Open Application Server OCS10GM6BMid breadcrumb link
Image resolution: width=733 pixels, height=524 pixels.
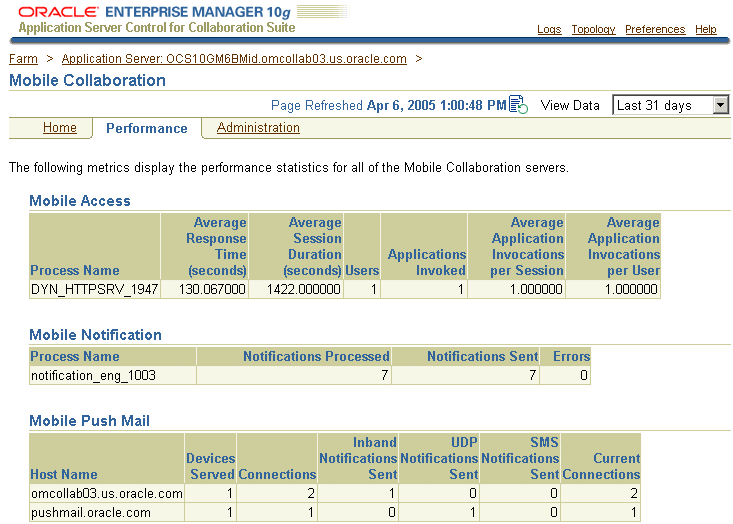tap(234, 59)
